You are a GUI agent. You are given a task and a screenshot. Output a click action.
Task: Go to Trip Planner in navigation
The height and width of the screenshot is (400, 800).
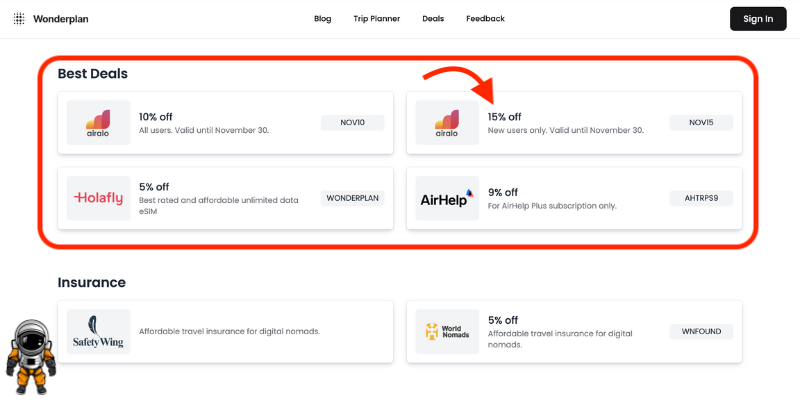coord(377,19)
